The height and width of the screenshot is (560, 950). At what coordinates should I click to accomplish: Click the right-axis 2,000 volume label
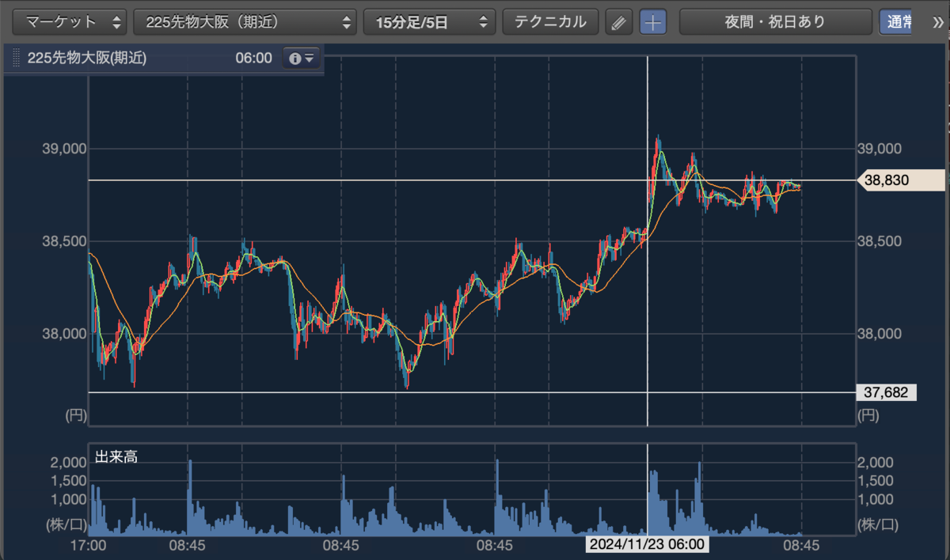(876, 462)
